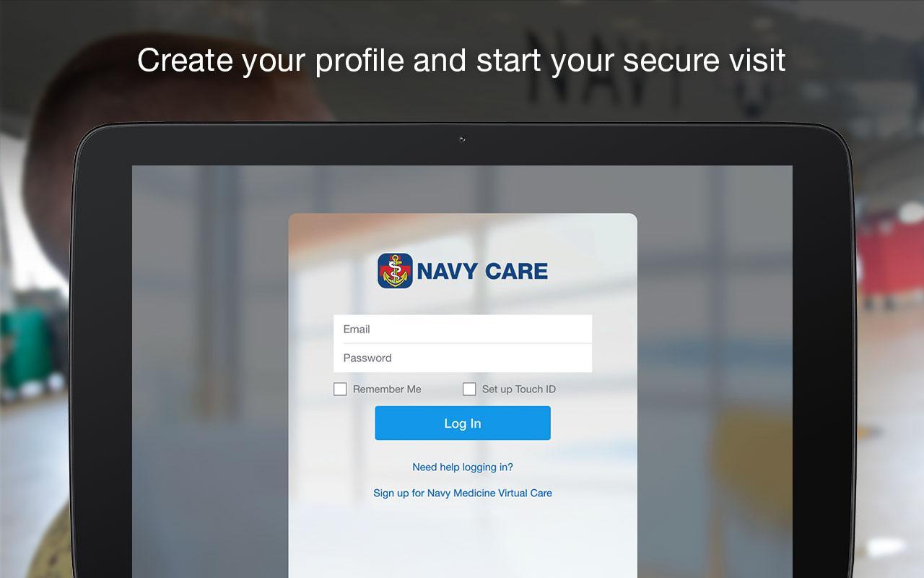Click the green object on the left

[29, 347]
